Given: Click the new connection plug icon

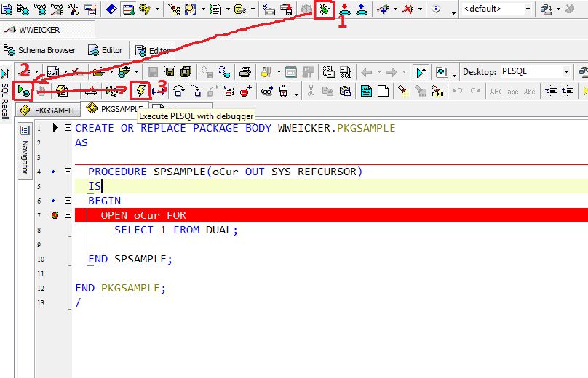Looking at the screenshot, I should click(x=383, y=9).
